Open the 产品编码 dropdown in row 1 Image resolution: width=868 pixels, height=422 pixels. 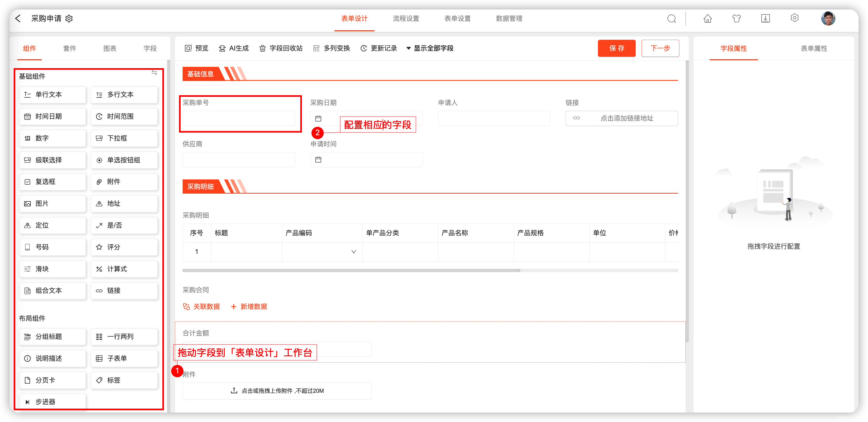pos(353,252)
